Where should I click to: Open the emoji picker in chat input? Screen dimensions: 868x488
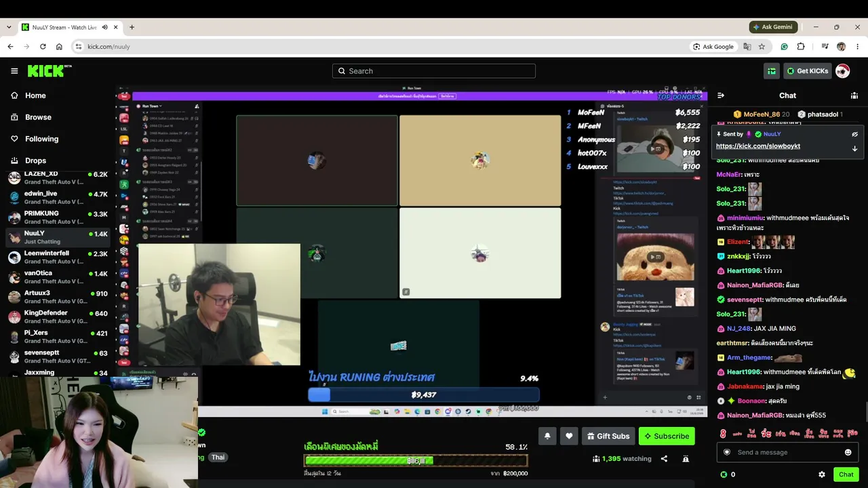click(848, 452)
